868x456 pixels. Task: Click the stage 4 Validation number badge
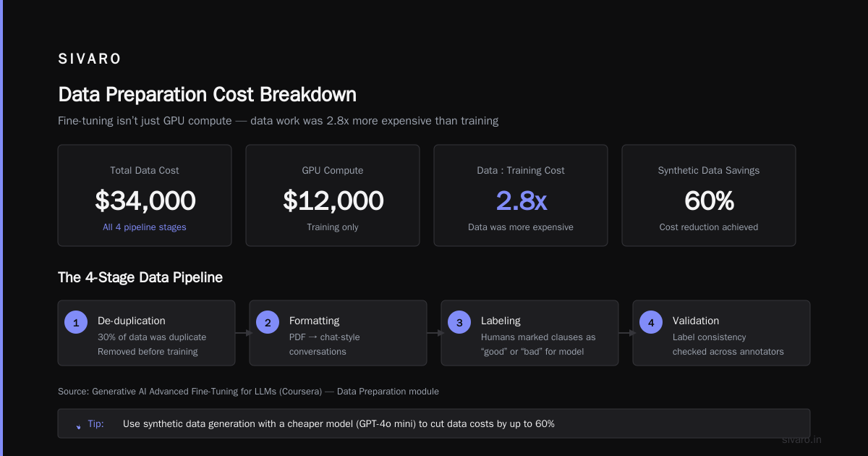(x=651, y=323)
